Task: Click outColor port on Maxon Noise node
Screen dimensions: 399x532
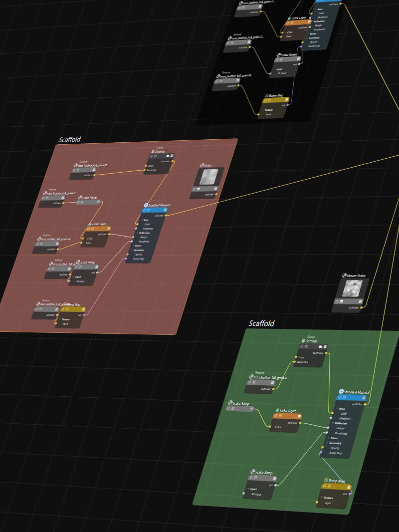Action: [x=362, y=307]
